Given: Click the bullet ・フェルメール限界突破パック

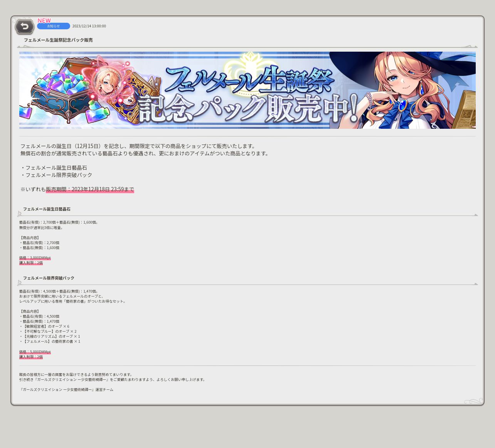Looking at the screenshot, I should 57,175.
